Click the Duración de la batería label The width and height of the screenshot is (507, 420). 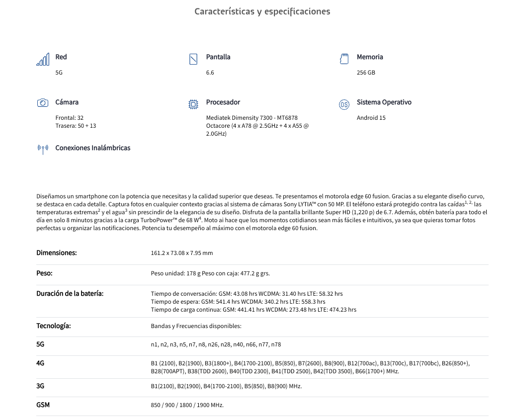(x=70, y=293)
